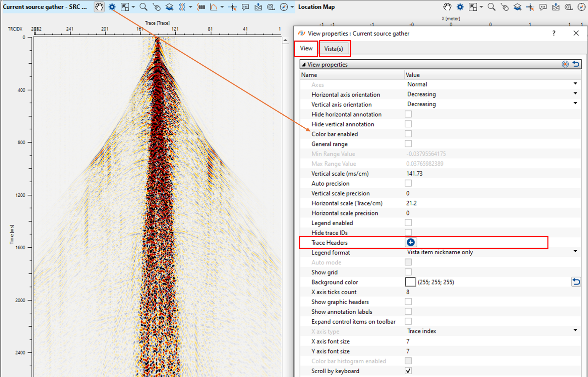Check the Show grid checkbox
The height and width of the screenshot is (377, 588).
(408, 272)
